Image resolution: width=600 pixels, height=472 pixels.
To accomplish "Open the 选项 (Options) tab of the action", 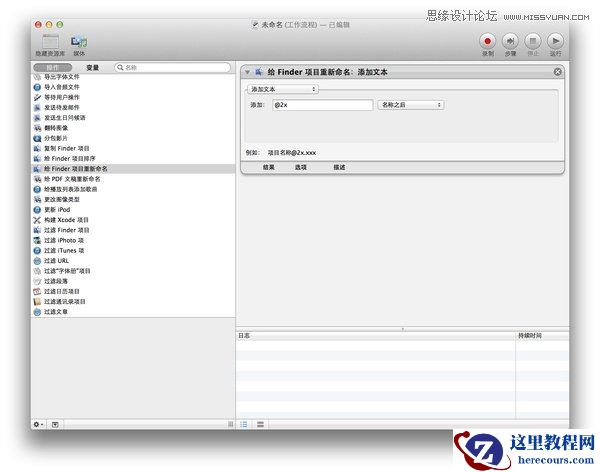I will [300, 167].
